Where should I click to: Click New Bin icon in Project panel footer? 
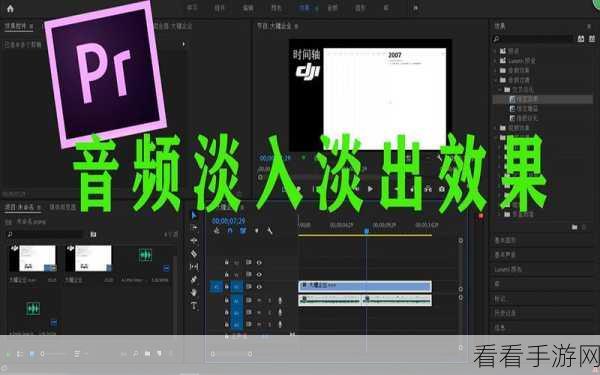(x=147, y=354)
